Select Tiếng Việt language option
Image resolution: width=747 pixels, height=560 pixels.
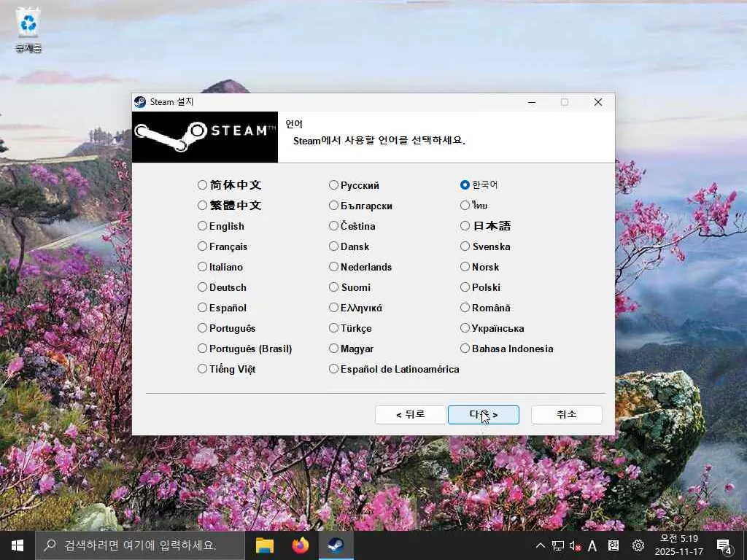(x=227, y=370)
